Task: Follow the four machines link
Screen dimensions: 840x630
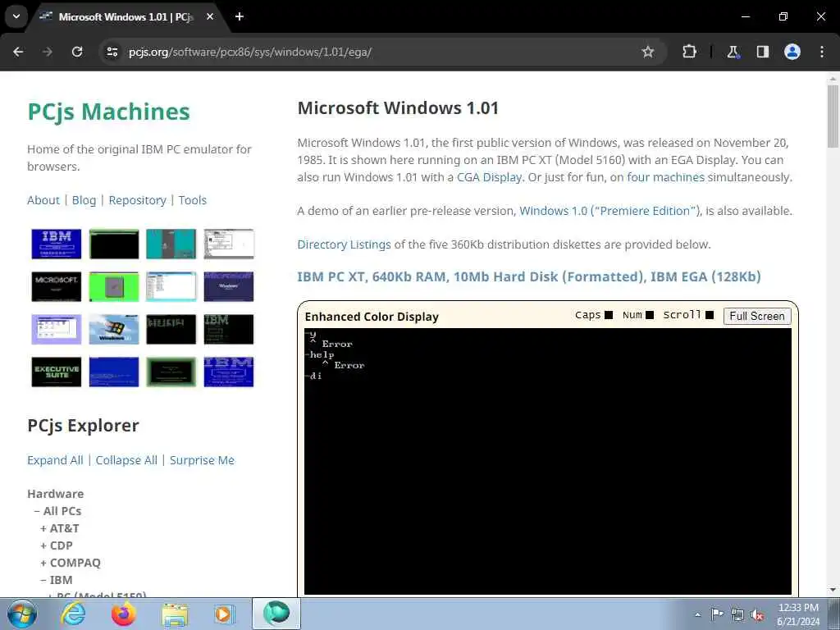Action: click(665, 177)
